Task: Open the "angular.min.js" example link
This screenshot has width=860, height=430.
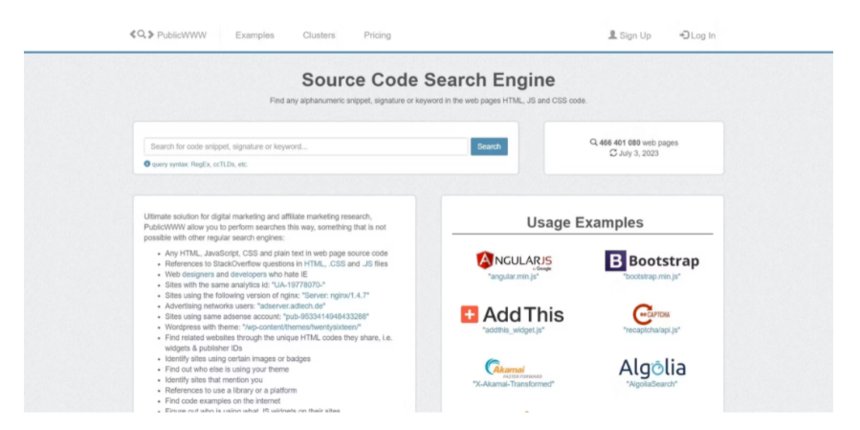Action: pyautogui.click(x=513, y=277)
